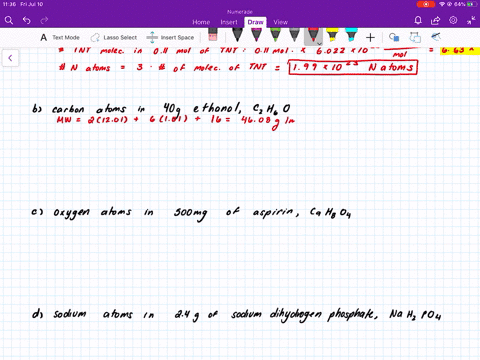Viewport: 480px width, 360px height.
Task: Choose the gray pencil tool
Action: [x=294, y=35]
